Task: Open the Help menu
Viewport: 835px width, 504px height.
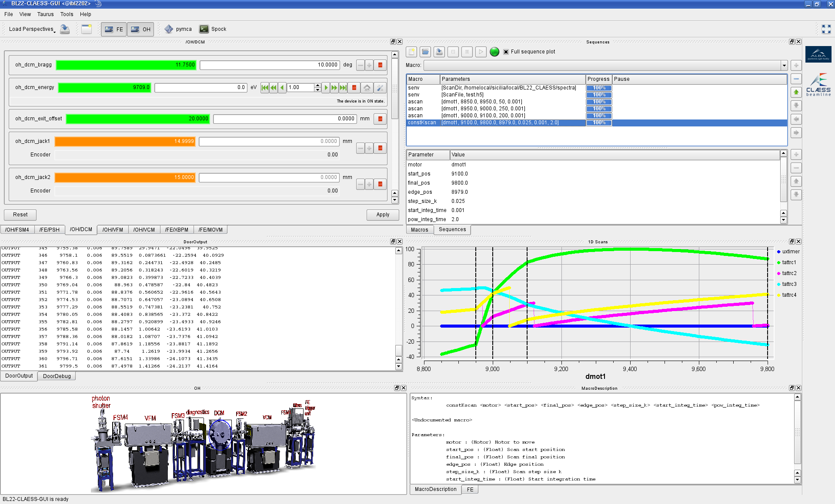Action: click(86, 14)
